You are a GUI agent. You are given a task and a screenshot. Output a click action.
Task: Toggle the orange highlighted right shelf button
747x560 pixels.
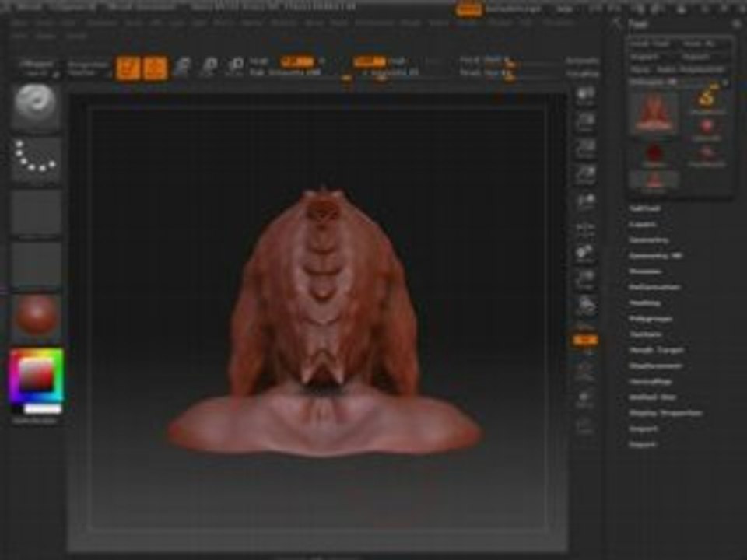pos(585,340)
